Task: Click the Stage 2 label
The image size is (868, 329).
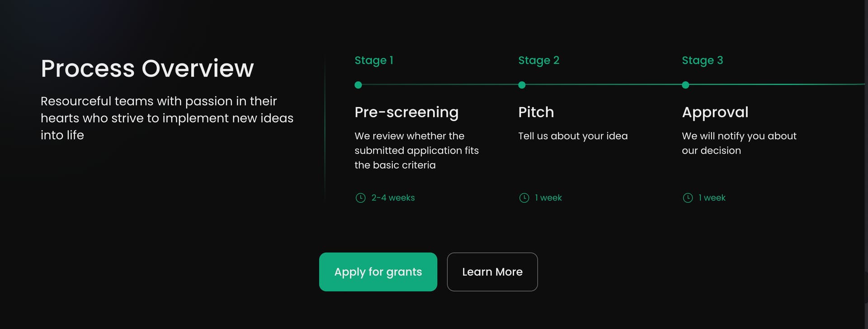Action: pyautogui.click(x=538, y=60)
